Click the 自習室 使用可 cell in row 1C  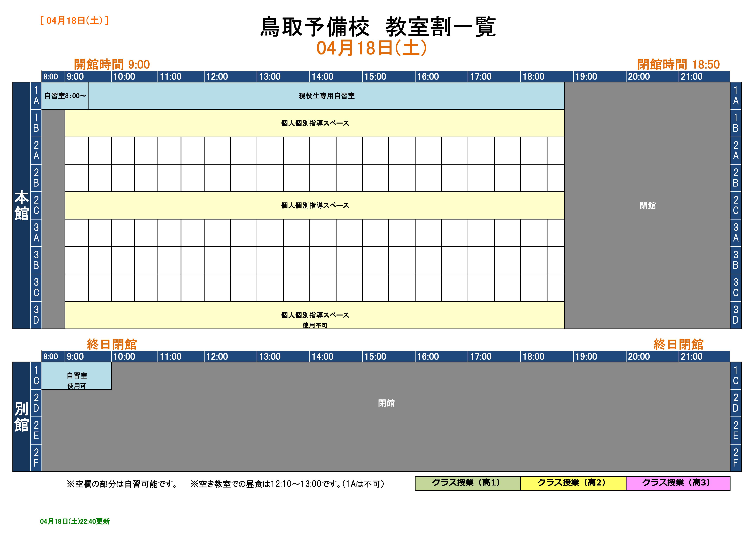(76, 376)
